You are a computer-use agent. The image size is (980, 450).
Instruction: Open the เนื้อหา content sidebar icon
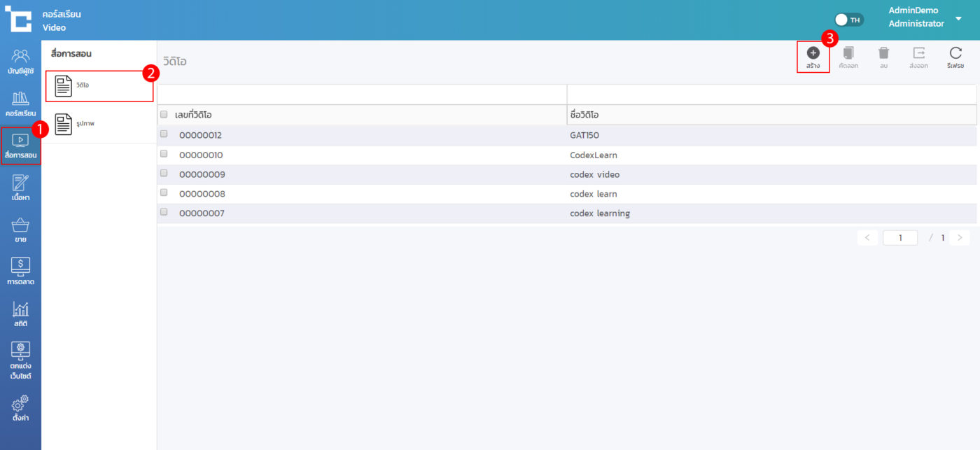20,188
